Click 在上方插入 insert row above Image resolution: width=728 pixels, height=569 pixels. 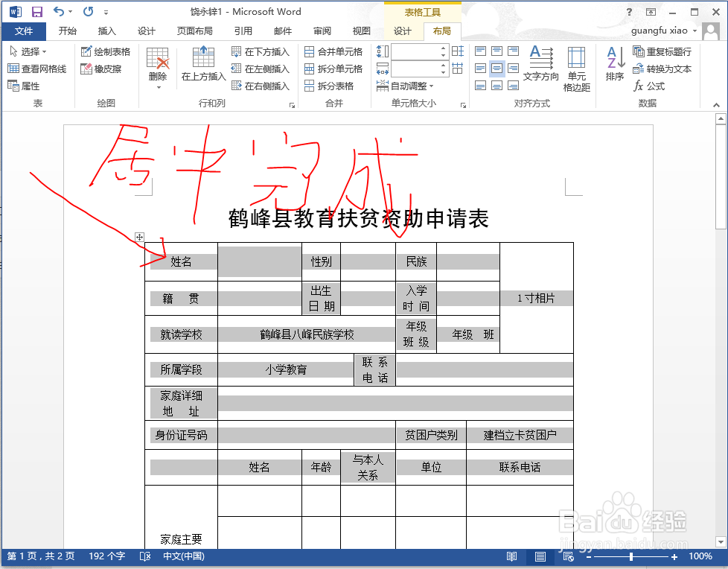pos(203,64)
